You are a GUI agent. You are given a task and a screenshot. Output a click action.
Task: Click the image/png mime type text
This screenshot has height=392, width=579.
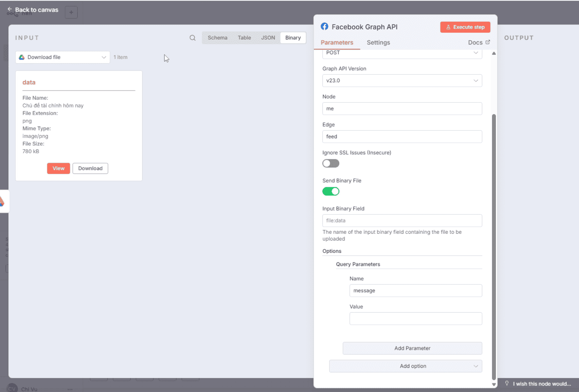click(35, 136)
